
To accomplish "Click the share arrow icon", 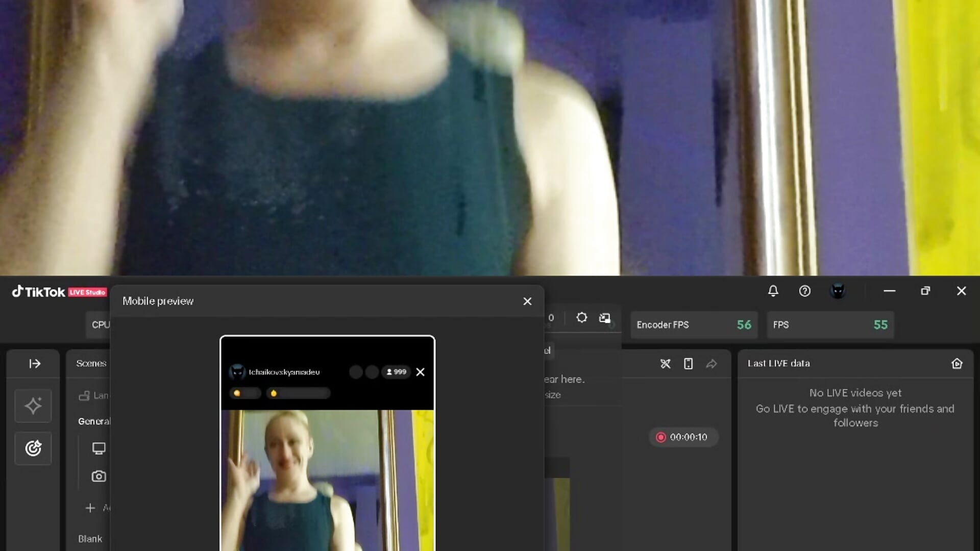I will tap(712, 364).
